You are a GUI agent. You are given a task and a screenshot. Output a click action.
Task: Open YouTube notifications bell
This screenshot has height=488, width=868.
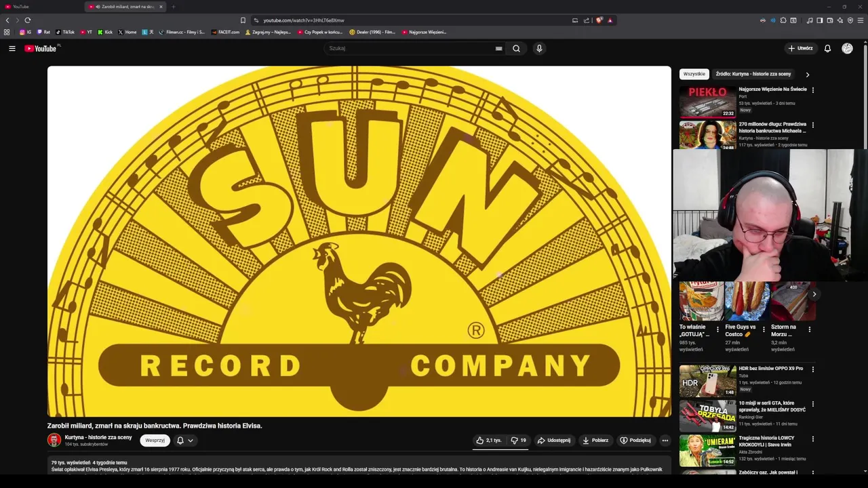click(x=827, y=48)
